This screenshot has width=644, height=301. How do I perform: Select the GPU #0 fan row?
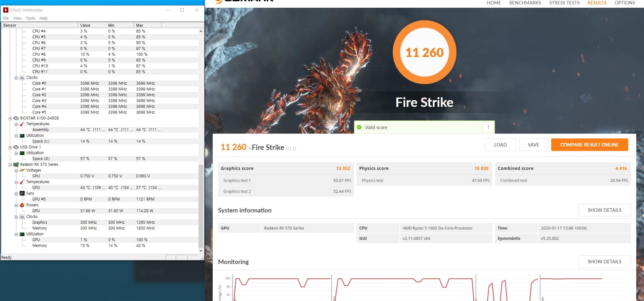pyautogui.click(x=100, y=199)
